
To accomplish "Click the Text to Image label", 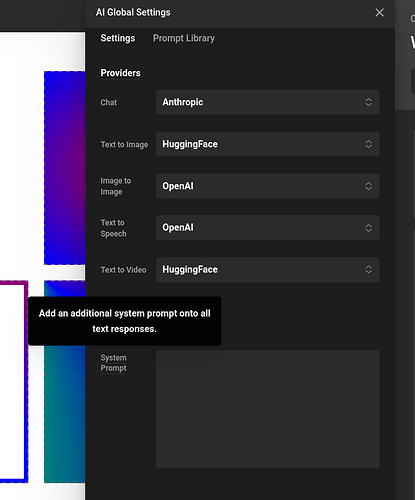I will 124,144.
